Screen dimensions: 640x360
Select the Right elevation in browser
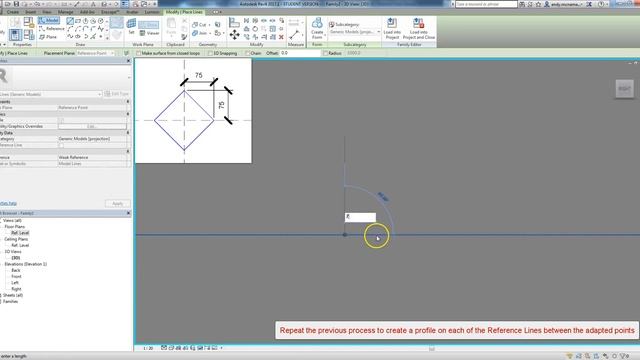pos(16,289)
